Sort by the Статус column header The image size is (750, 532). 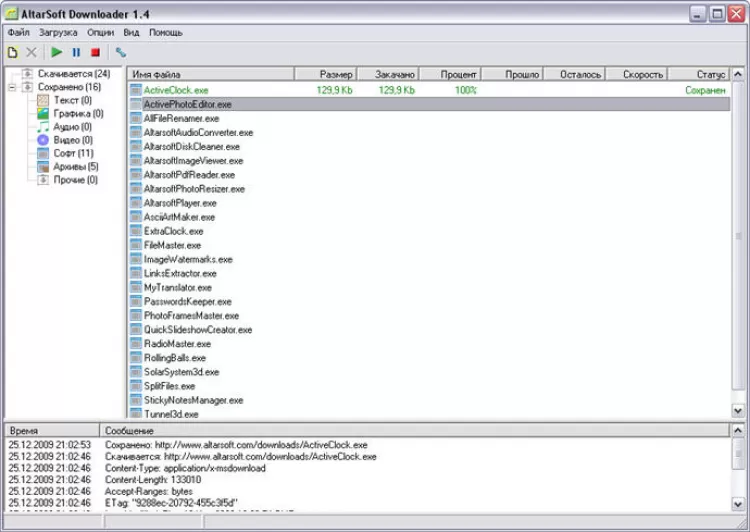(699, 74)
